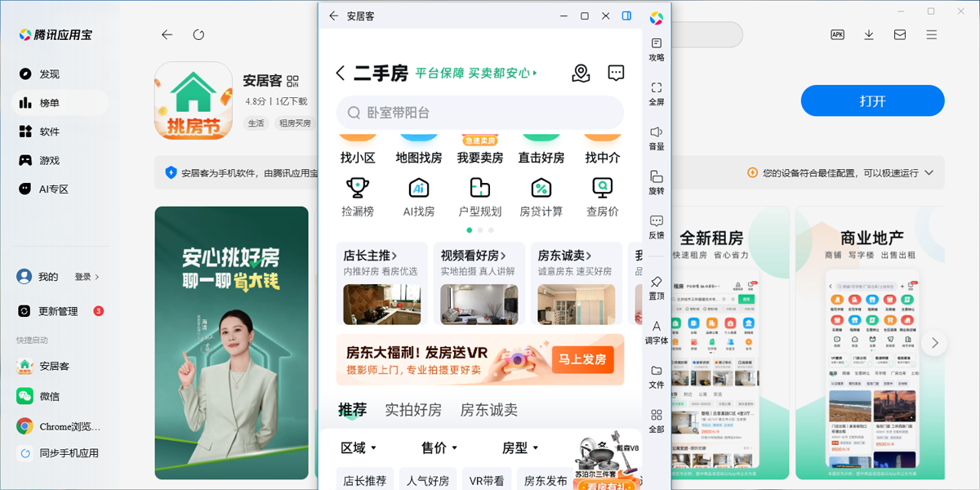Open the messages envelope icon
Viewport: 980px width, 490px height.
[900, 34]
